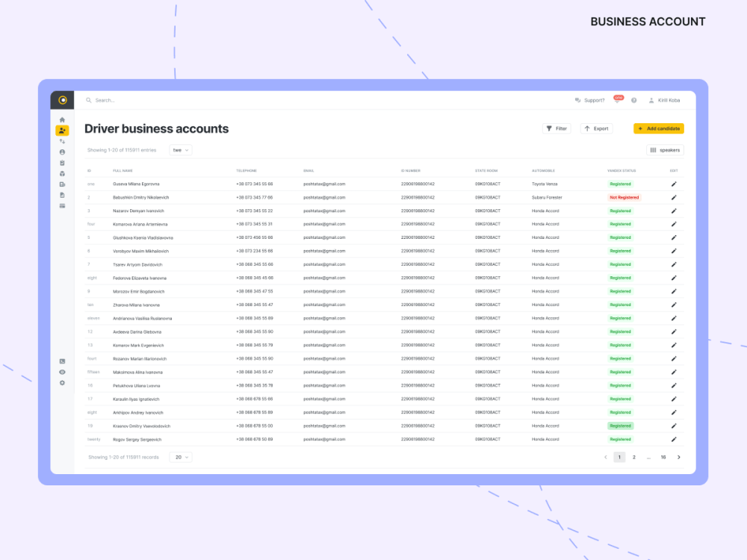Open the Home page from sidebar
Viewport: 747px width, 560px height.
62,120
